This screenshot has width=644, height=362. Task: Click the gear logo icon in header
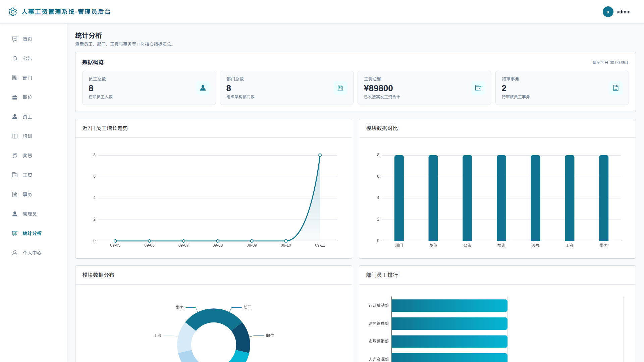(13, 12)
